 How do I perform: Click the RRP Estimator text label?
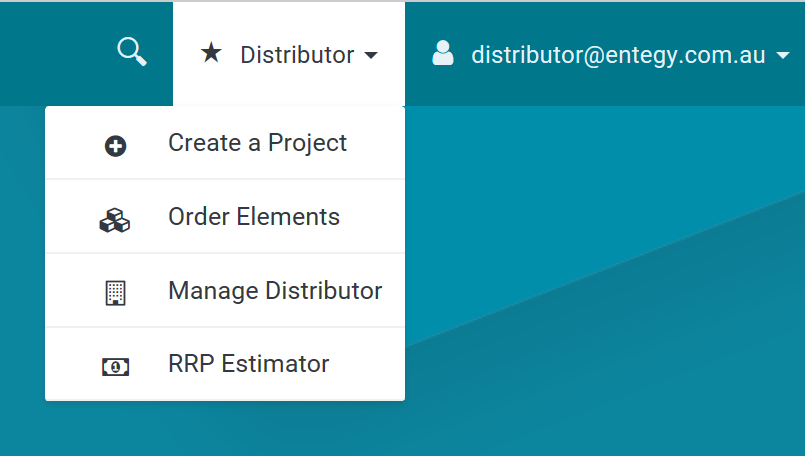coord(248,364)
